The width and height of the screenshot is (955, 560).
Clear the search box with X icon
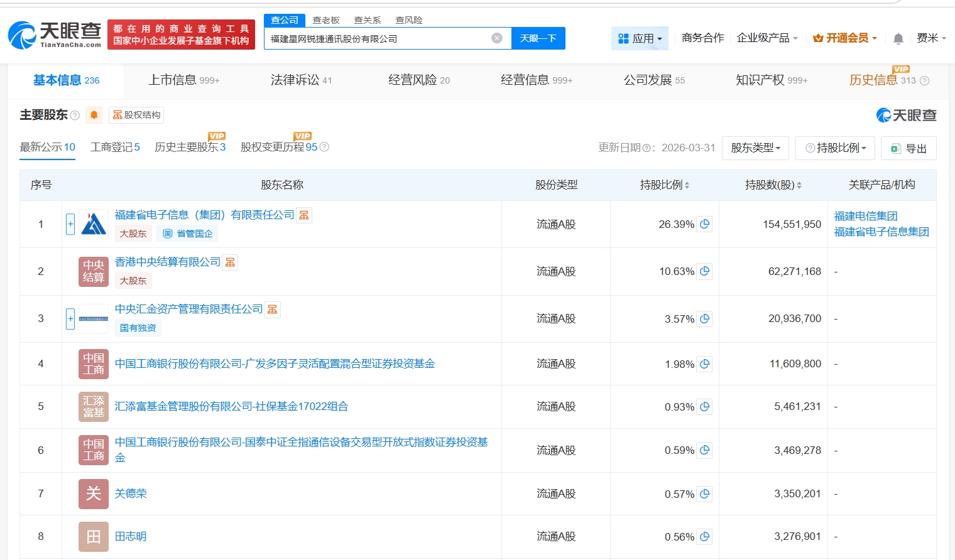(497, 38)
